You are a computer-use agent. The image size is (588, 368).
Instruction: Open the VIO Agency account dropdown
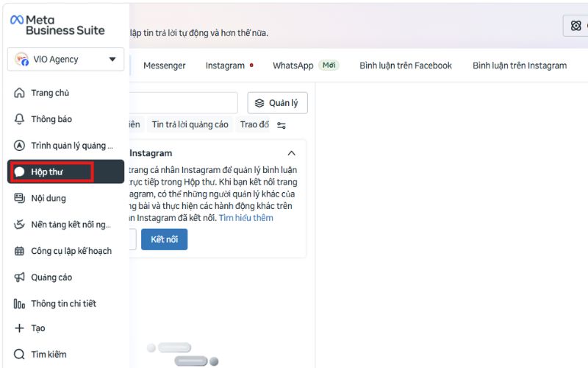tap(65, 60)
